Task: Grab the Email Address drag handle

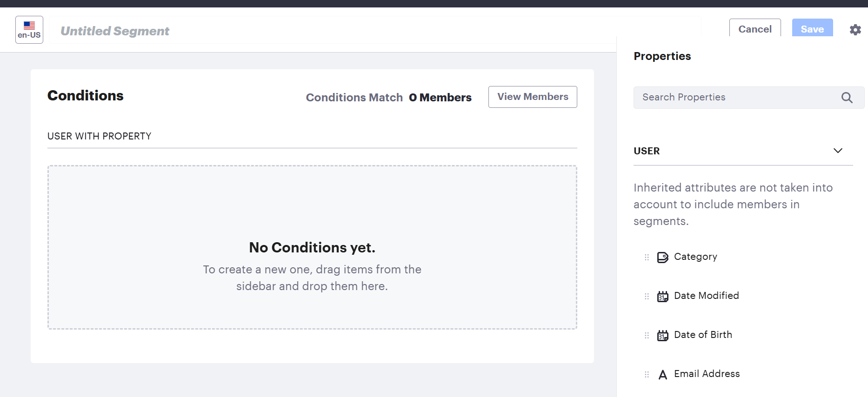Action: (x=647, y=374)
